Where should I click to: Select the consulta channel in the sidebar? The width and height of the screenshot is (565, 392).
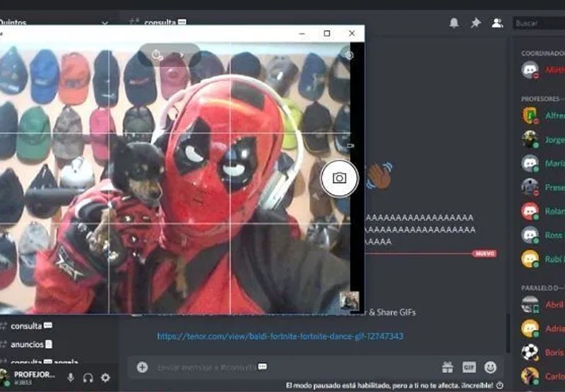tap(27, 326)
